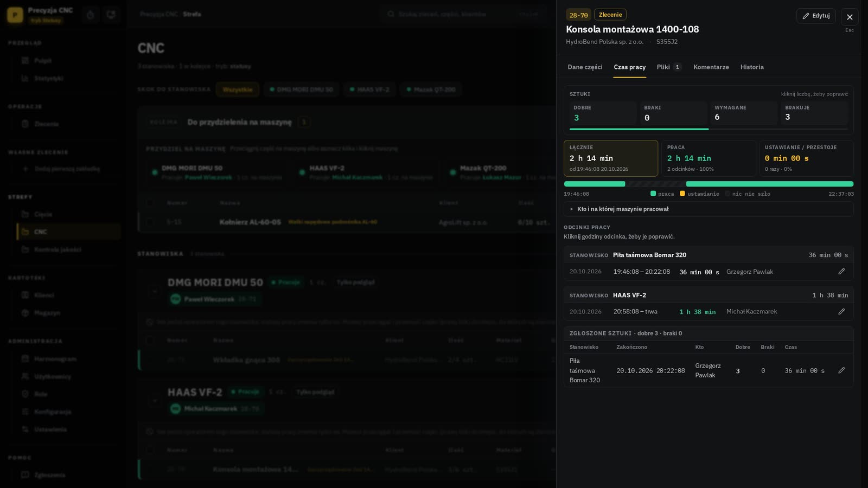Click the Edytuj button
Screen dimensions: 868x488
point(816,16)
